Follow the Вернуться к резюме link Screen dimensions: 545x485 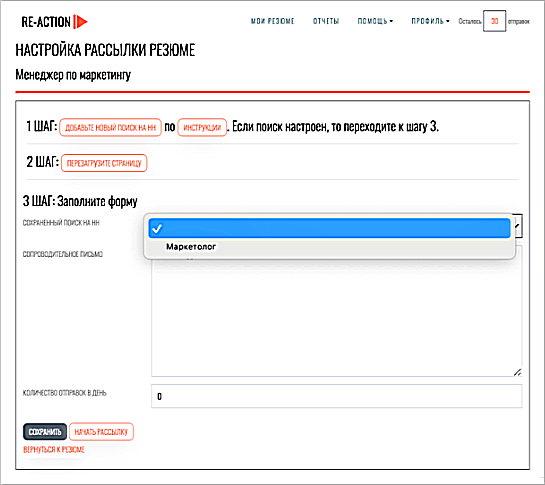[x=54, y=450]
